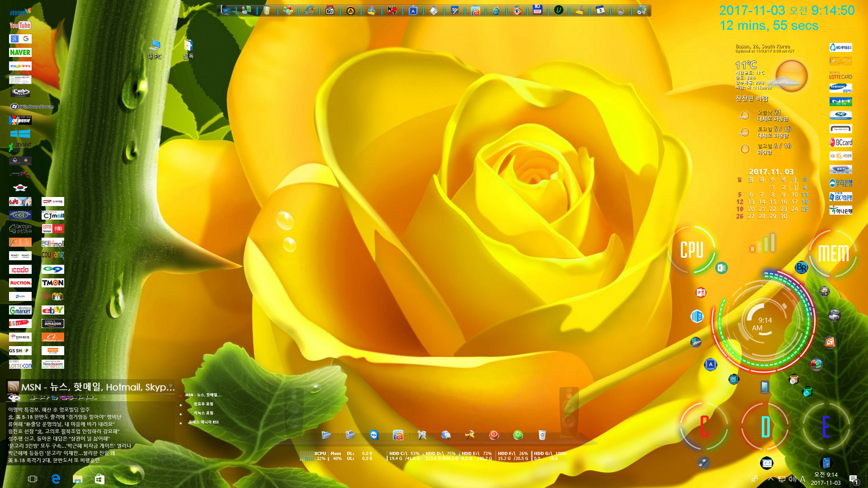Screen dimensions: 868x488
Task: Select the 오에스 매니아 RSS feed
Action: [x=203, y=422]
